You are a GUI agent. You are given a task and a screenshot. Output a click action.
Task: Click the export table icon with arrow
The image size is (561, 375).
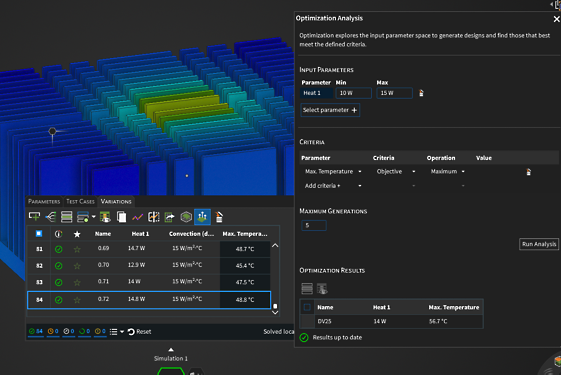pos(170,216)
